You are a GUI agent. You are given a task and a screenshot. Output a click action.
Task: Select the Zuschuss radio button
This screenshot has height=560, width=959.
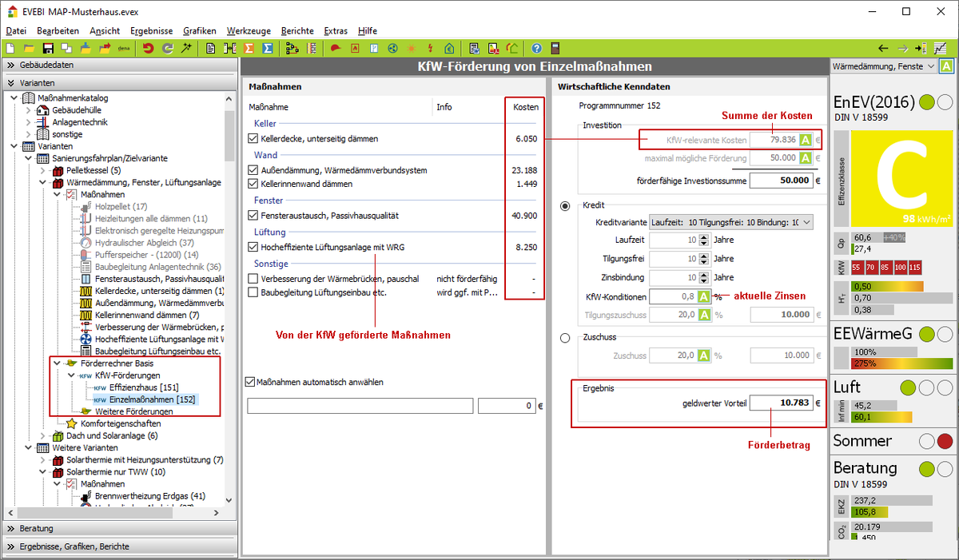tap(566, 339)
